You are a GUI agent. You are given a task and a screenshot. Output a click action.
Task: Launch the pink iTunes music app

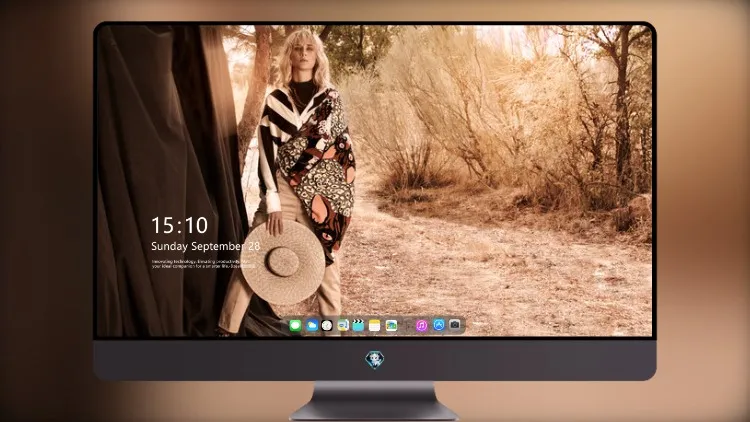coord(421,325)
